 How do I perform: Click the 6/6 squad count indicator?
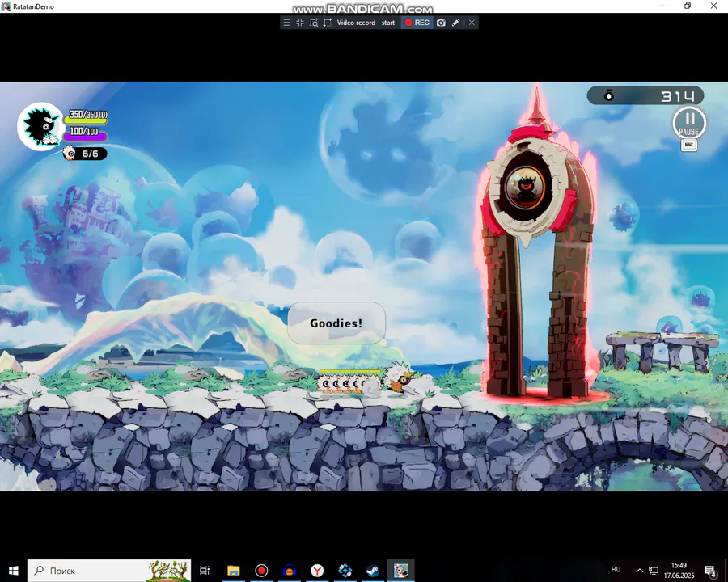pyautogui.click(x=84, y=153)
